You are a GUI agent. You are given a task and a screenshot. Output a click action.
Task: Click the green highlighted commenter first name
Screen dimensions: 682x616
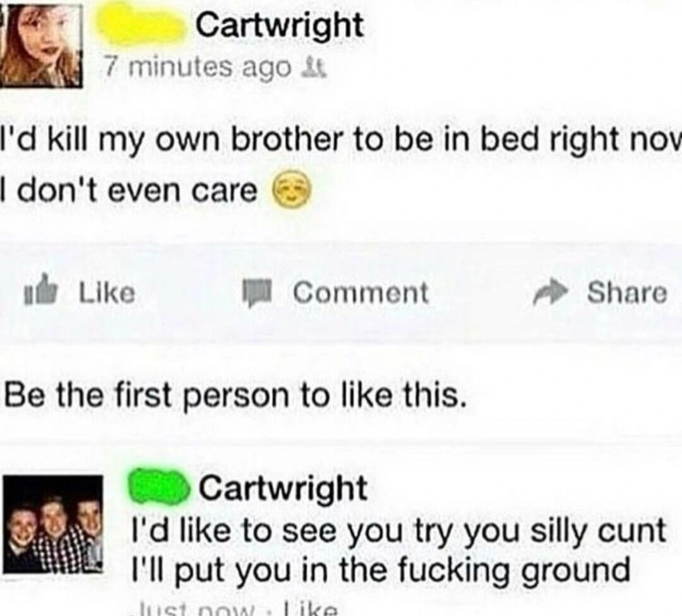(159, 489)
